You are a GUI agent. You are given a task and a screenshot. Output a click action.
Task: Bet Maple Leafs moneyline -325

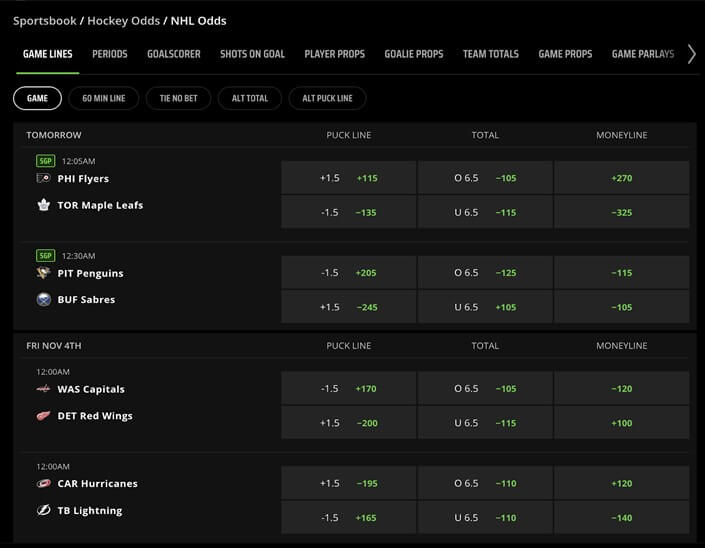622,212
